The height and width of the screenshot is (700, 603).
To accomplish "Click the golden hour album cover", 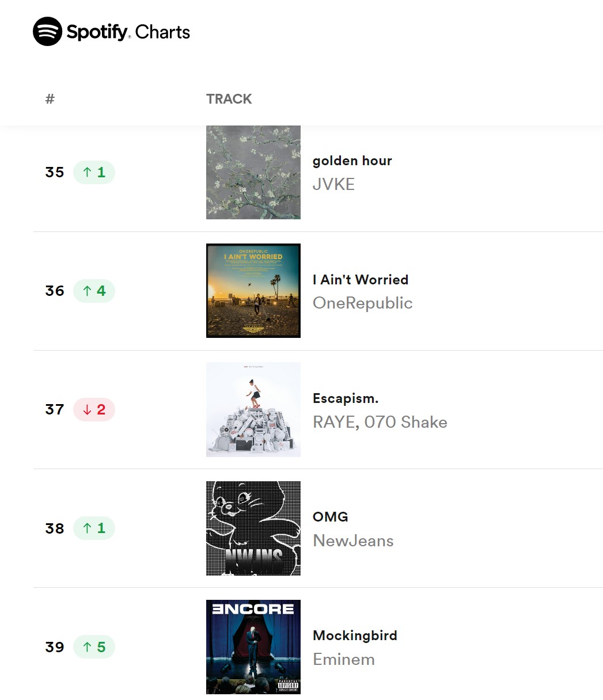I will click(x=253, y=172).
